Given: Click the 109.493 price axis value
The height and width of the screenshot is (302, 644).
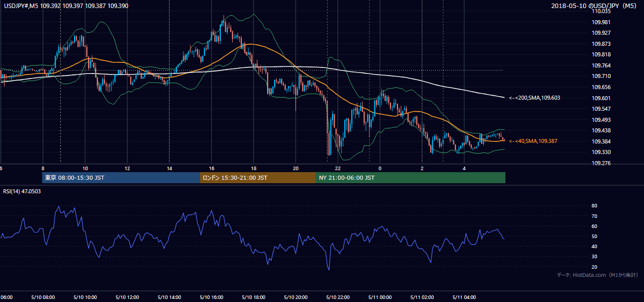Looking at the screenshot, I should pos(602,120).
